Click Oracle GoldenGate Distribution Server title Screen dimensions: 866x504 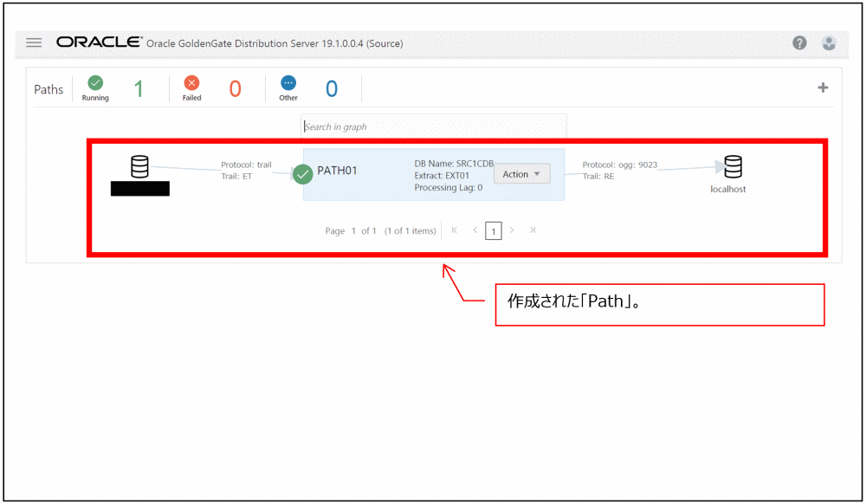coord(275,43)
